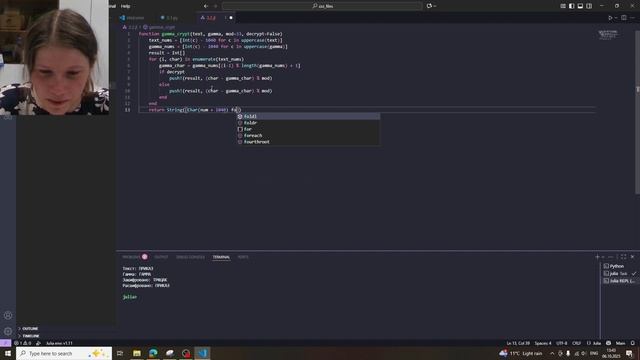Click the Windows taskbar search box
The height and width of the screenshot is (360, 640).
click(64, 353)
